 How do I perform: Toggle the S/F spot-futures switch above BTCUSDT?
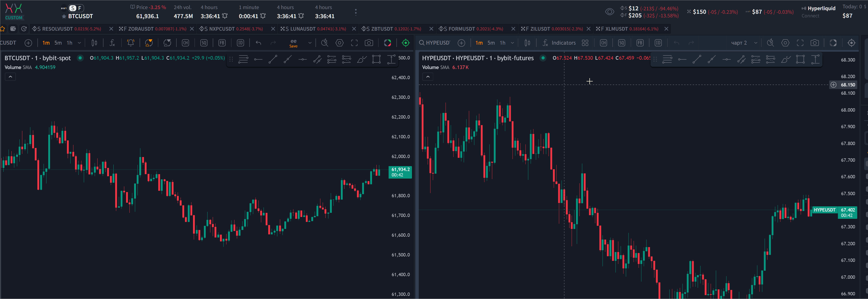point(76,8)
